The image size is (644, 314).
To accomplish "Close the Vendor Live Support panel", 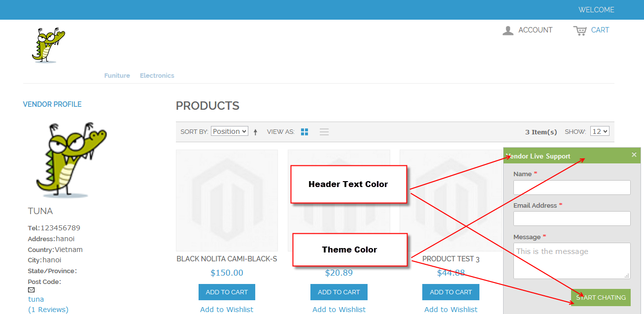I will click(x=634, y=155).
